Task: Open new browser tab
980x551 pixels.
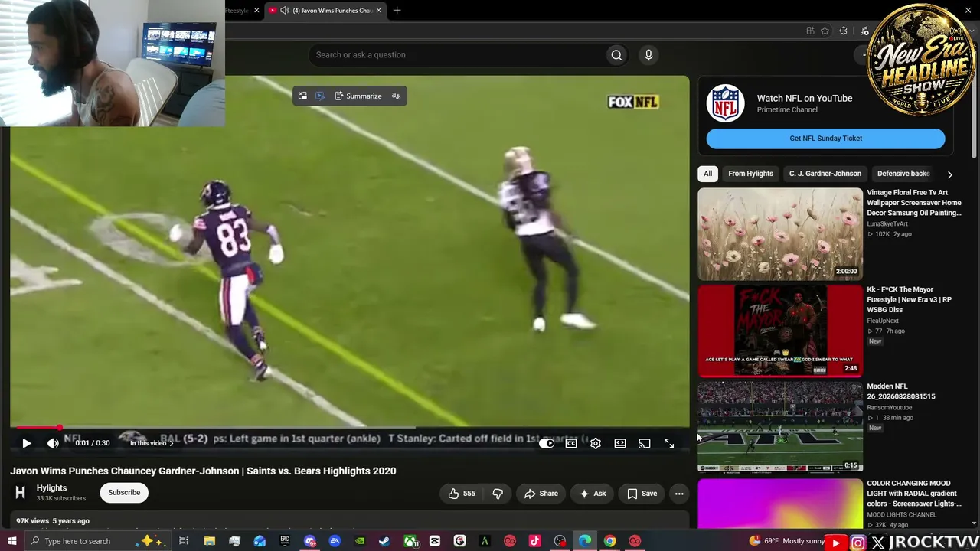Action: [x=397, y=11]
